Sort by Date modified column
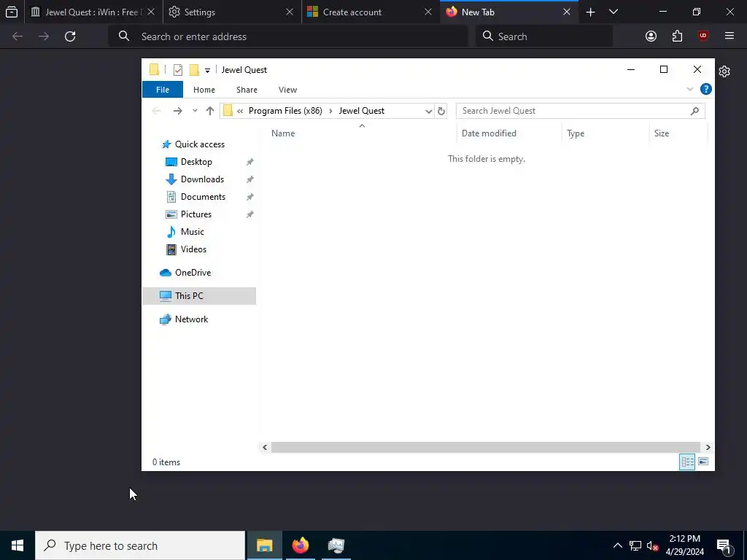Screen dimensions: 747x560 click(489, 133)
